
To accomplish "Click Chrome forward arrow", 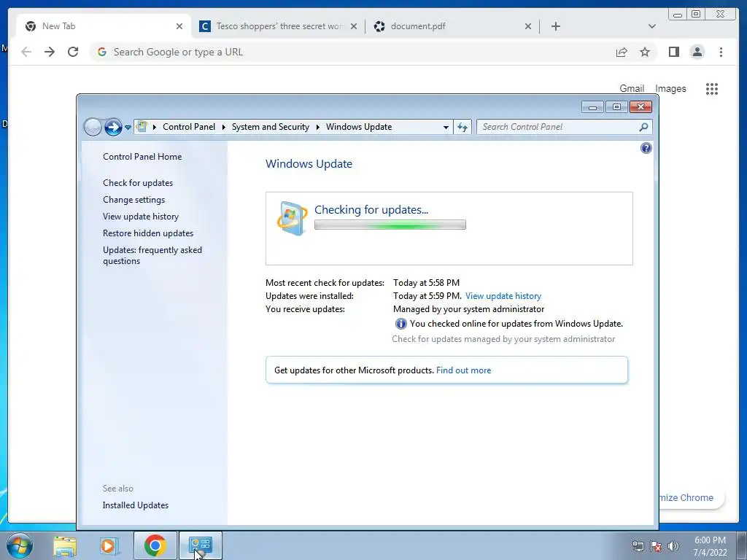I will pos(50,52).
